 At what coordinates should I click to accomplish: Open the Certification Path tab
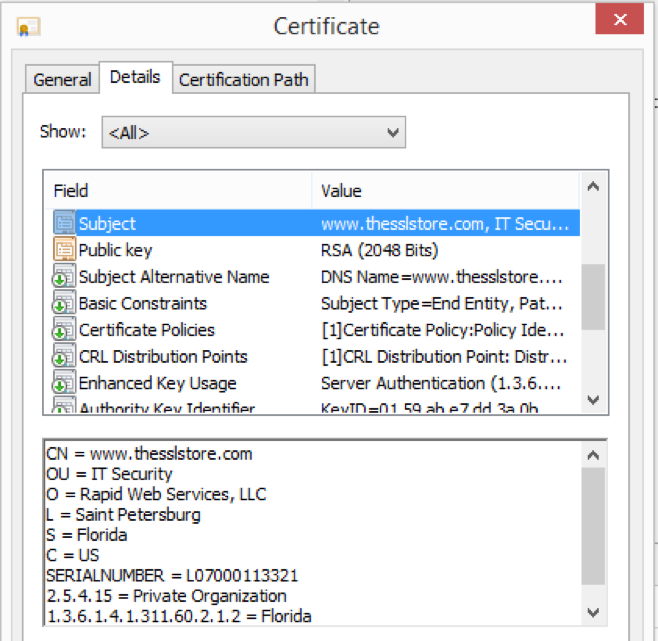click(243, 79)
